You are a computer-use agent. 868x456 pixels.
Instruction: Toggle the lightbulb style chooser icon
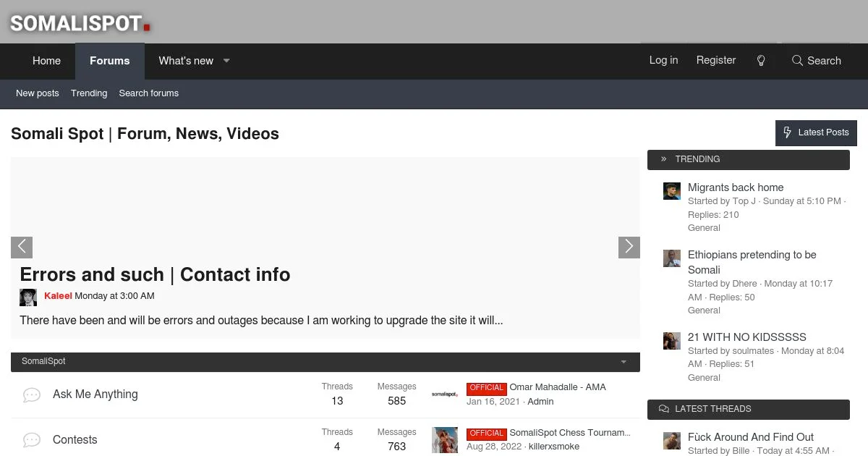(x=761, y=61)
